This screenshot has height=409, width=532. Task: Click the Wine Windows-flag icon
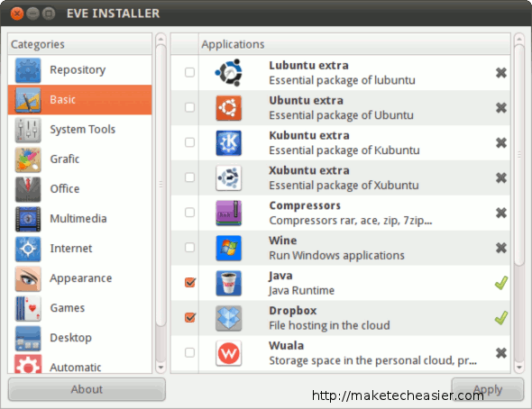click(228, 248)
